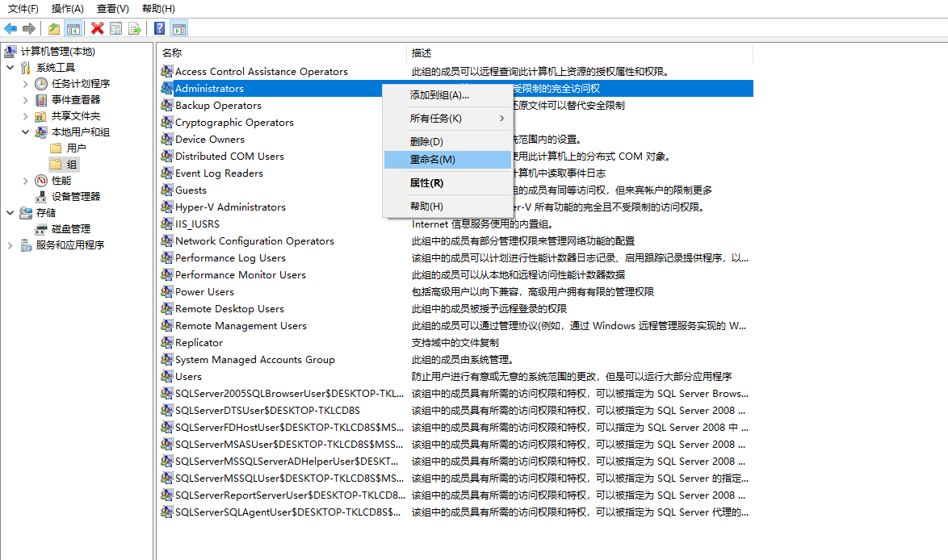Image resolution: width=948 pixels, height=560 pixels.
Task: Click the Up one level folder icon
Action: tap(54, 28)
